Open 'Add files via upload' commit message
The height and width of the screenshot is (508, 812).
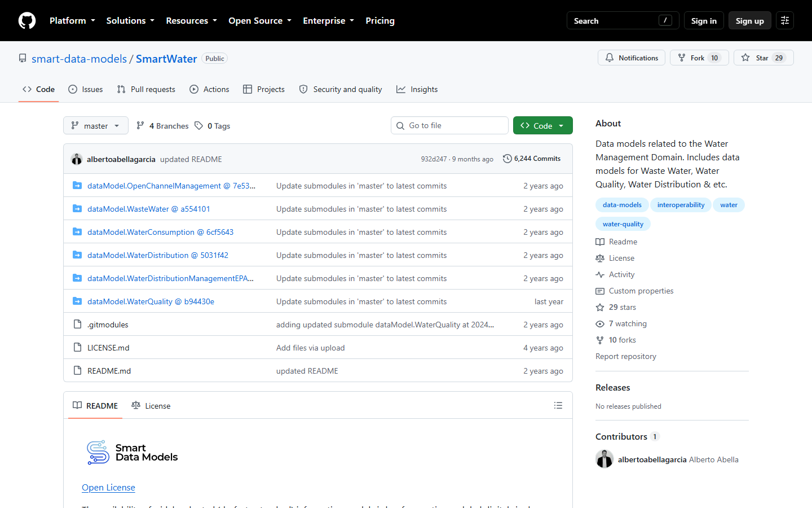[311, 348]
